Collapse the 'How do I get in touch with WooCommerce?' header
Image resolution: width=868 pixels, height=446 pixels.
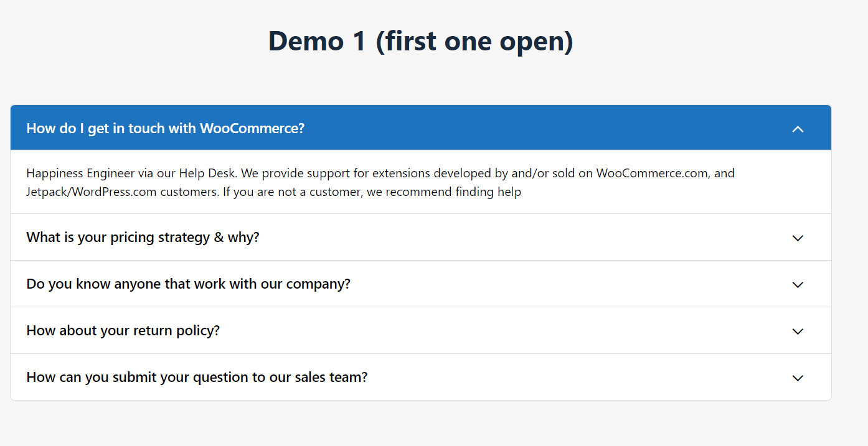[x=421, y=128]
